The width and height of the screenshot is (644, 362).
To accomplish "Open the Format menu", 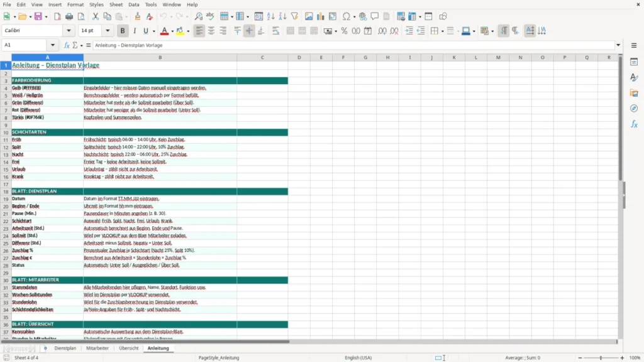I will click(x=75, y=4).
